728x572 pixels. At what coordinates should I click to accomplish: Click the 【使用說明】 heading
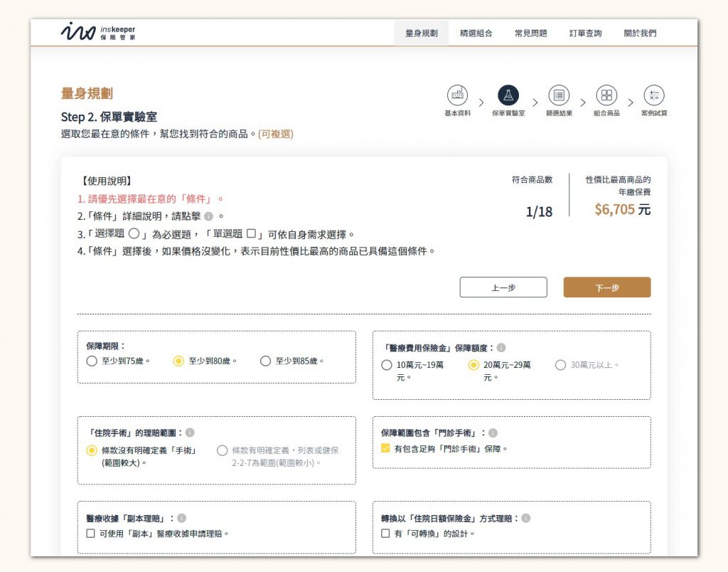click(x=107, y=181)
